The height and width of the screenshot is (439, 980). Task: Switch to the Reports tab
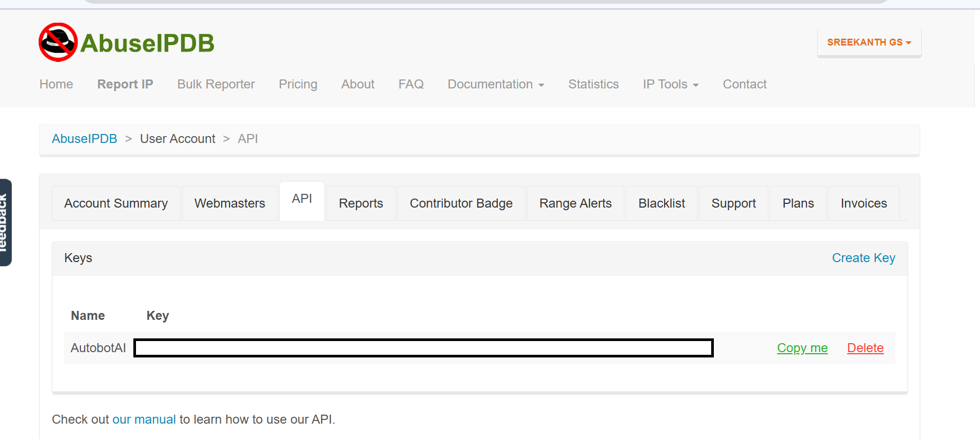click(361, 203)
